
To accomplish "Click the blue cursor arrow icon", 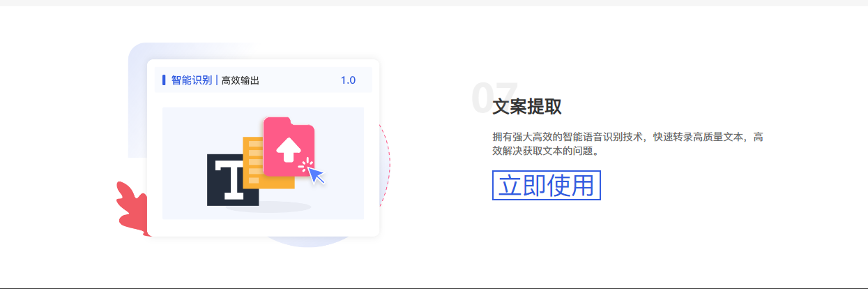I will tap(317, 175).
